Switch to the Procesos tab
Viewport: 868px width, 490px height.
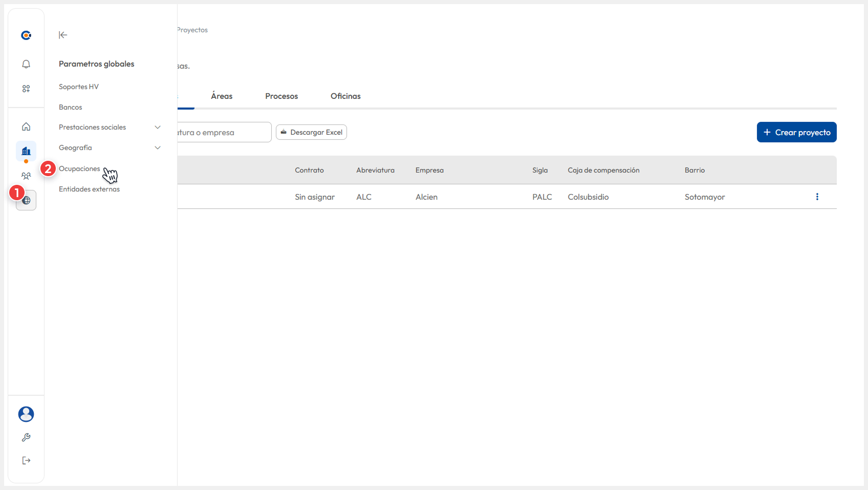click(x=281, y=96)
